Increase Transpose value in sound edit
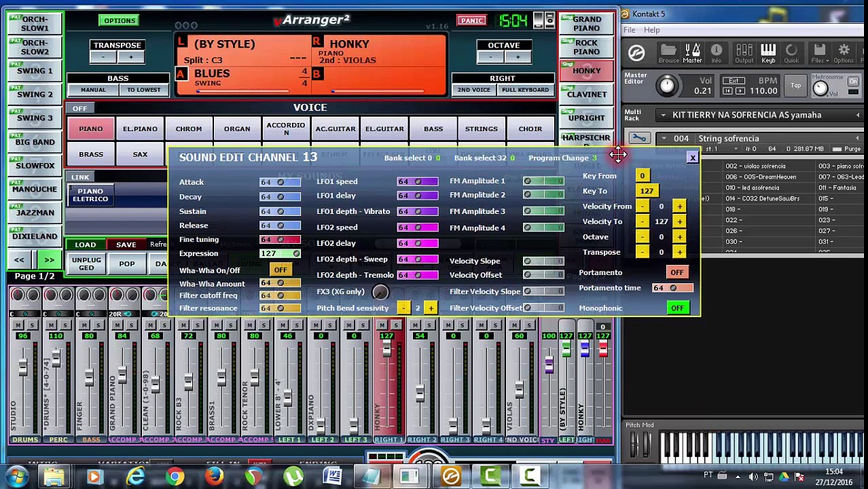The height and width of the screenshot is (489, 868). click(x=679, y=252)
